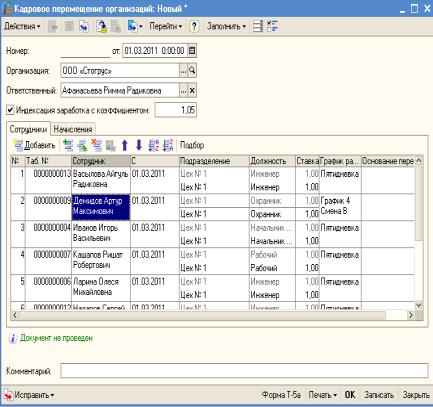Open the Заполнить dropdown menu
433x407 pixels.
pyautogui.click(x=226, y=26)
